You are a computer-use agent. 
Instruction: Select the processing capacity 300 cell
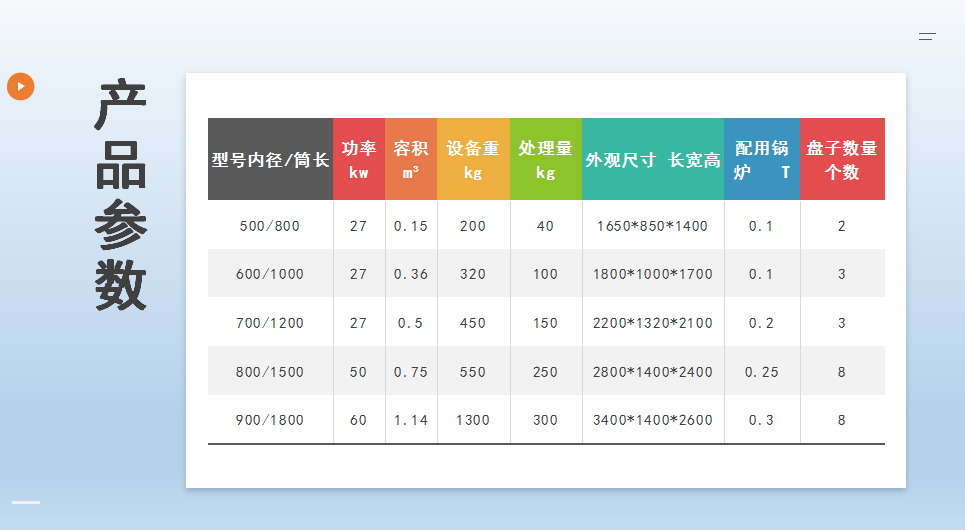pyautogui.click(x=546, y=420)
